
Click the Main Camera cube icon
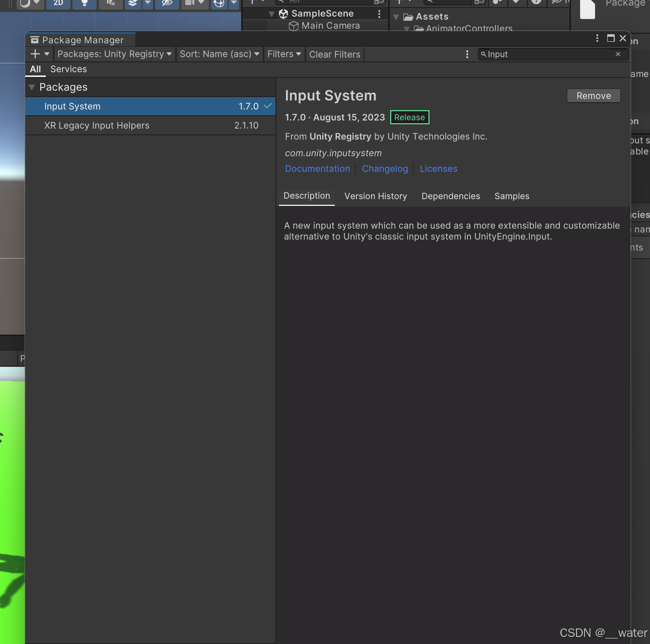coord(294,26)
